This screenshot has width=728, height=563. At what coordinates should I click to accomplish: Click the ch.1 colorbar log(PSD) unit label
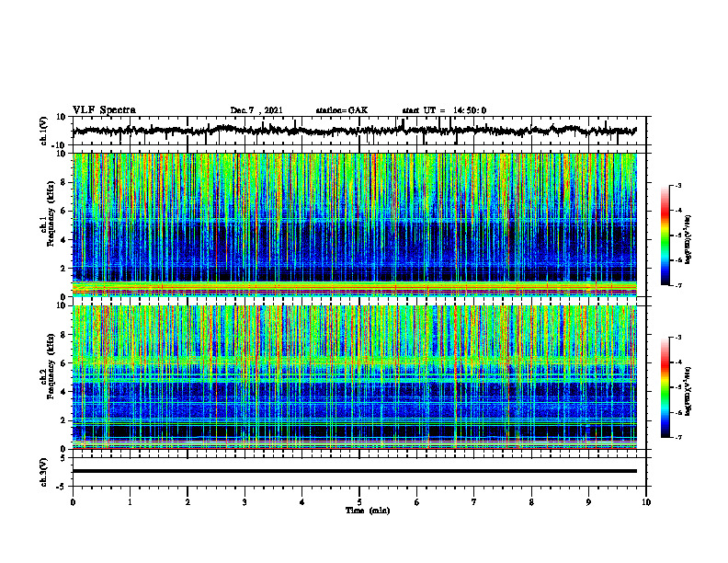[688, 240]
